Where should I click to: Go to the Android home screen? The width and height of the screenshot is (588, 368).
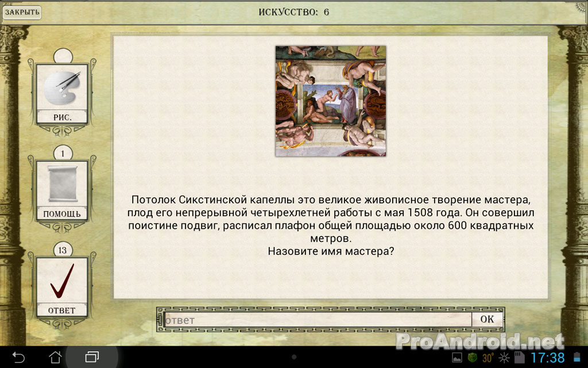[56, 357]
